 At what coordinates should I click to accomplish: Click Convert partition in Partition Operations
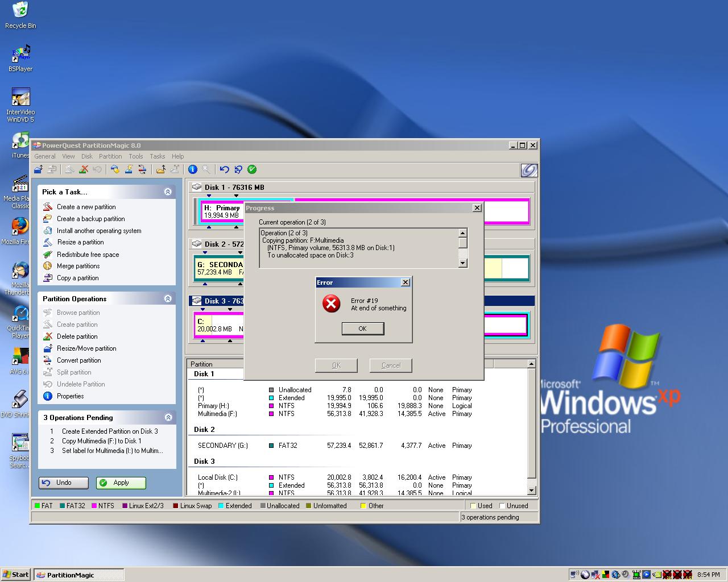[78, 360]
